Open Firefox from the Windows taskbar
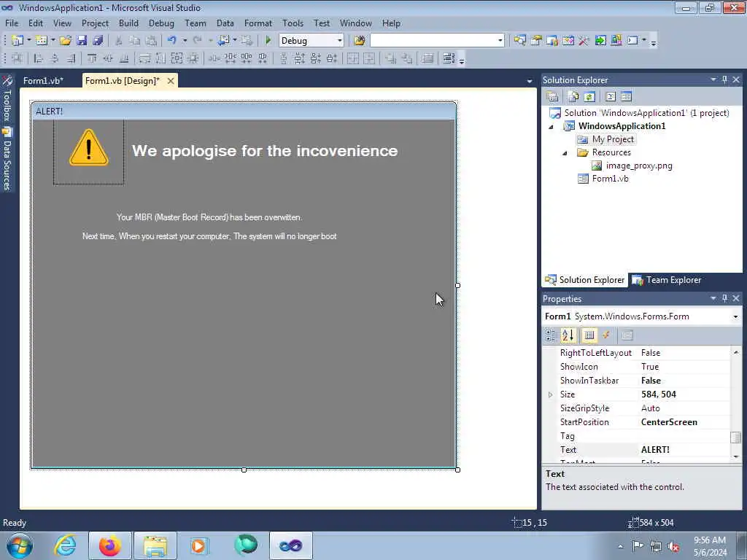Screen dimensions: 747x560 (x=109, y=545)
